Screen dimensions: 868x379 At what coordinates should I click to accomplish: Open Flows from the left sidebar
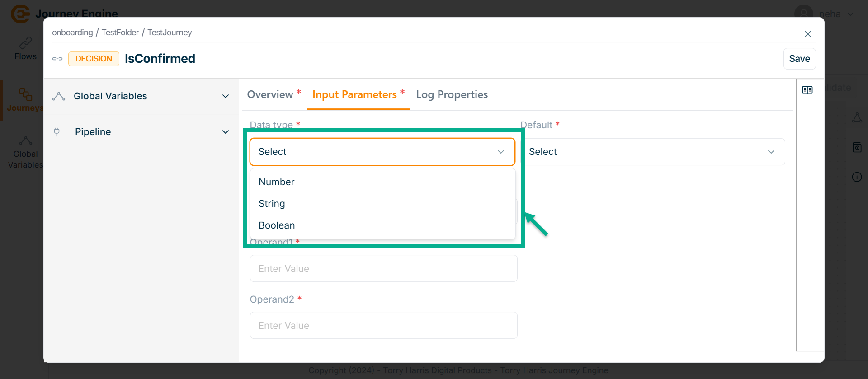(25, 49)
